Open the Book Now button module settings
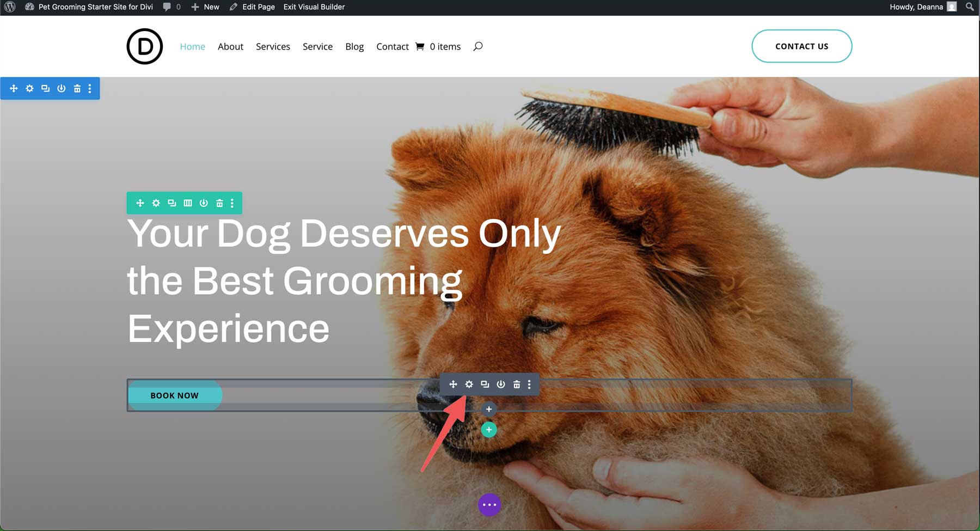The height and width of the screenshot is (531, 980). pos(469,384)
